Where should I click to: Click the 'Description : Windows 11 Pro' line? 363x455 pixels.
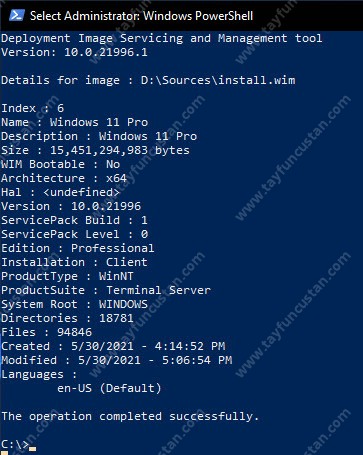tap(99, 136)
